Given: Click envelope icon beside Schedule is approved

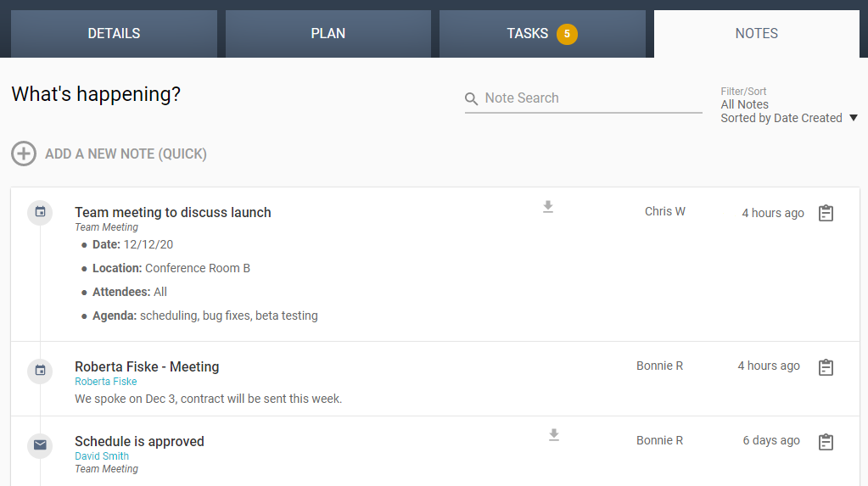Looking at the screenshot, I should pos(40,445).
